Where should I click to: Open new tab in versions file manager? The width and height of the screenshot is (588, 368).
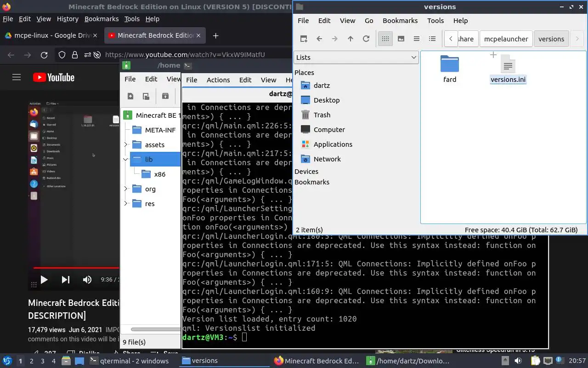coord(304,39)
